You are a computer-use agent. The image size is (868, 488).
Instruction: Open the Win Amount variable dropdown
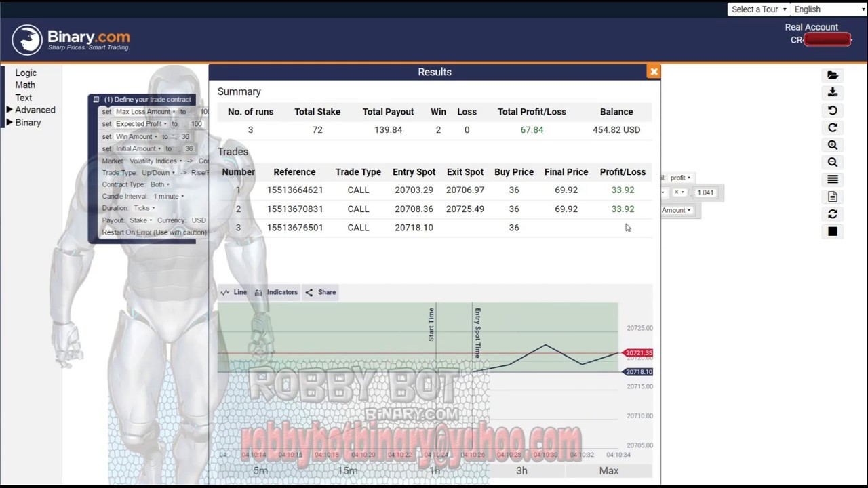[136, 136]
